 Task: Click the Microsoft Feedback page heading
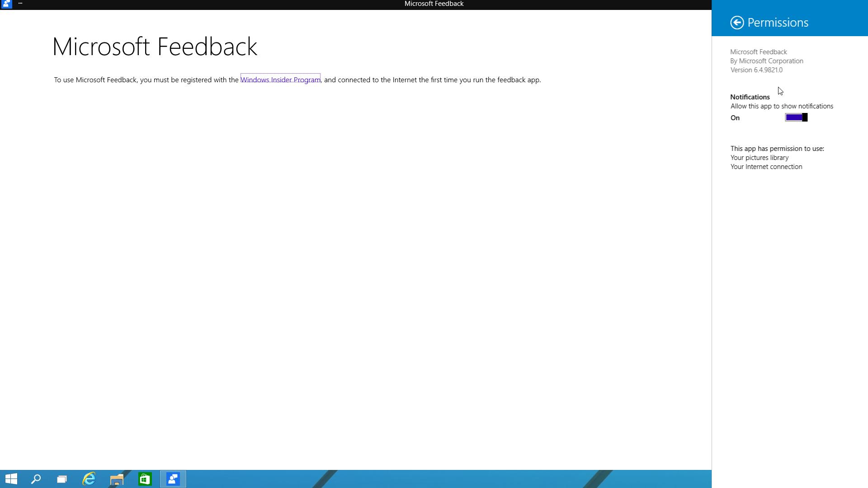[155, 47]
